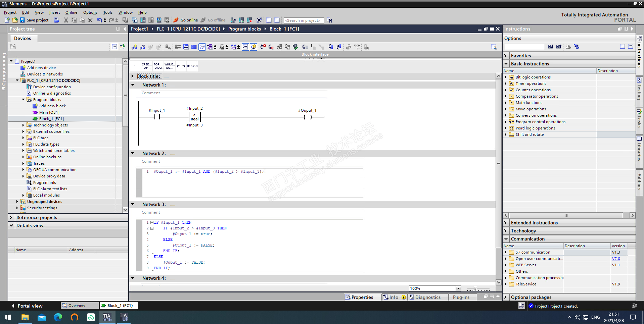Click the Search in project field
Viewport: 644px width, 324px height.
click(x=304, y=20)
